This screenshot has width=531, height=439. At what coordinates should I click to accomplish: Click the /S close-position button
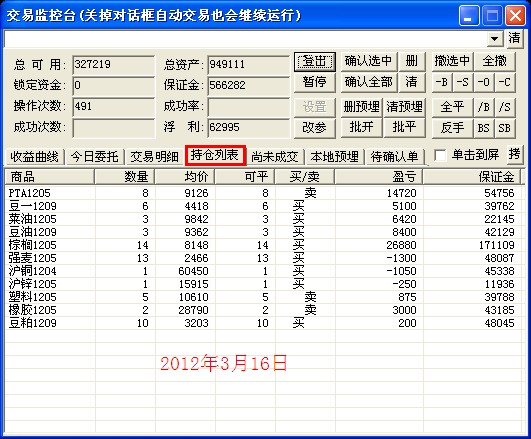point(505,107)
